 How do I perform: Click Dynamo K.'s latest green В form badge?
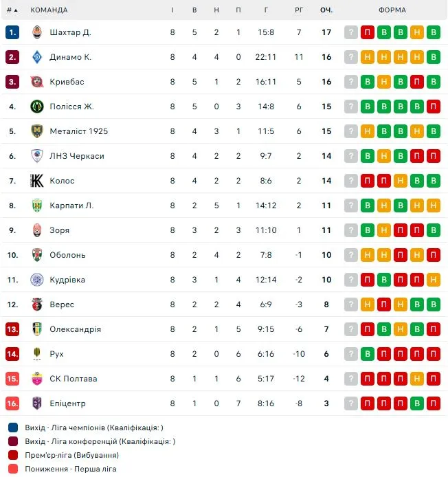click(x=433, y=57)
